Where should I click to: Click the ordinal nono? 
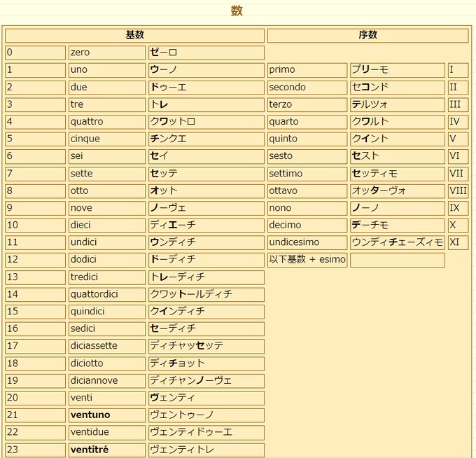tap(280, 208)
